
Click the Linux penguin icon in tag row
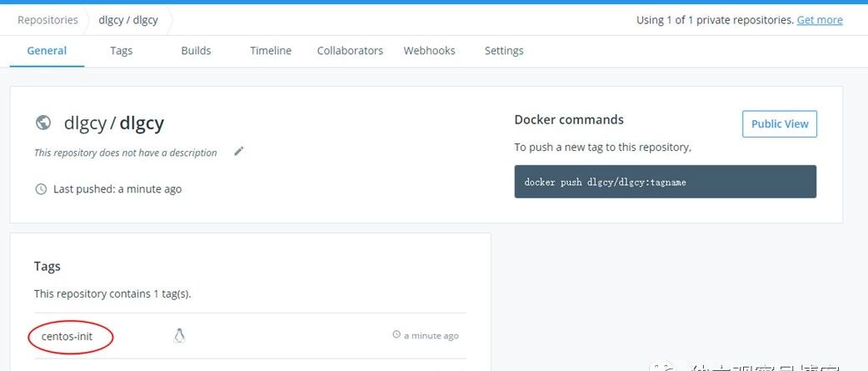point(179,335)
